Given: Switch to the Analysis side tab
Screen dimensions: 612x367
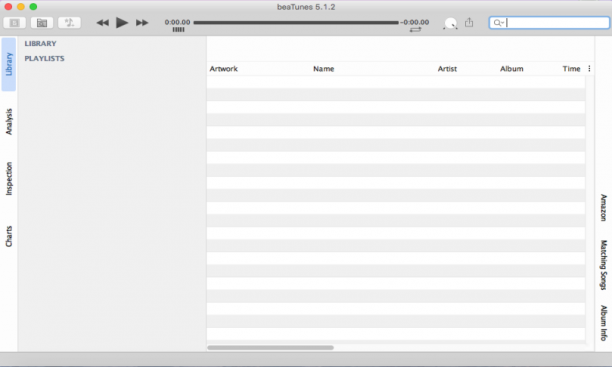Looking at the screenshot, I should (9, 122).
